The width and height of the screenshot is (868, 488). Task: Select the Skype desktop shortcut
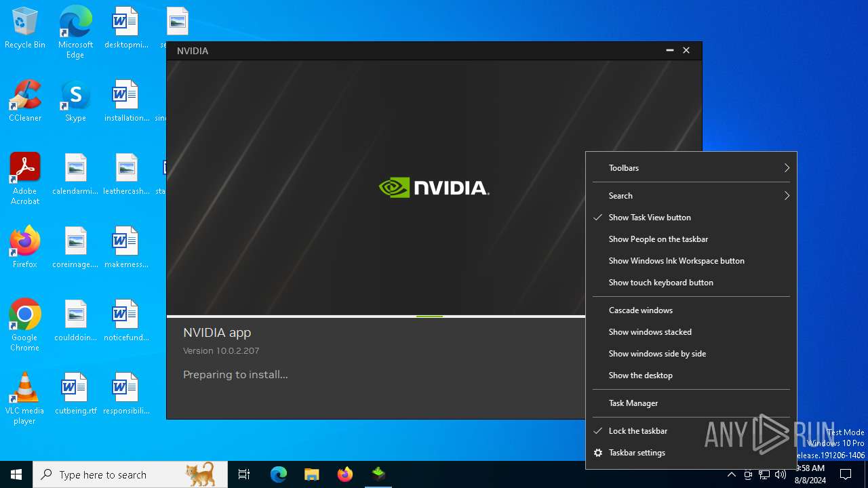click(75, 102)
